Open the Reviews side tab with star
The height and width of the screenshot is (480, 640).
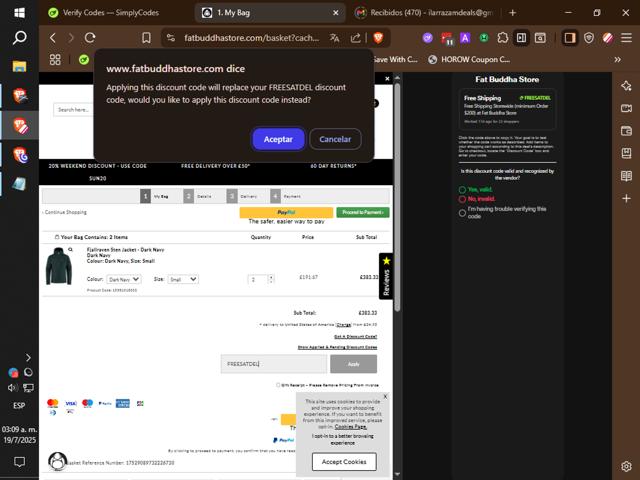coord(386,276)
